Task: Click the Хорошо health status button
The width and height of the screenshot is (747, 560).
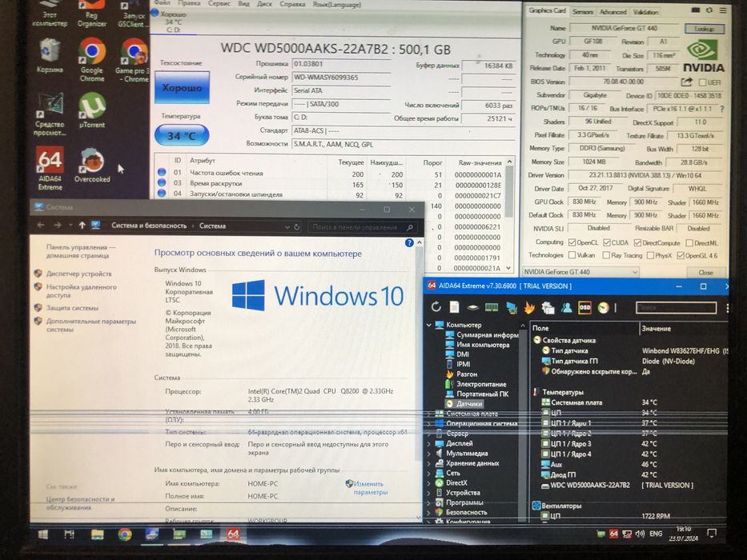Action: click(182, 88)
